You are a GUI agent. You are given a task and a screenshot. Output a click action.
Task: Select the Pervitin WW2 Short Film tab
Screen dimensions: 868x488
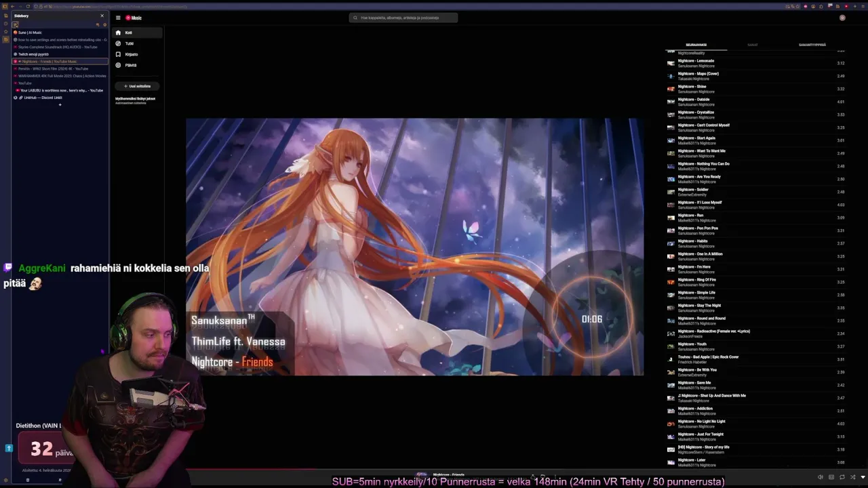(60, 68)
